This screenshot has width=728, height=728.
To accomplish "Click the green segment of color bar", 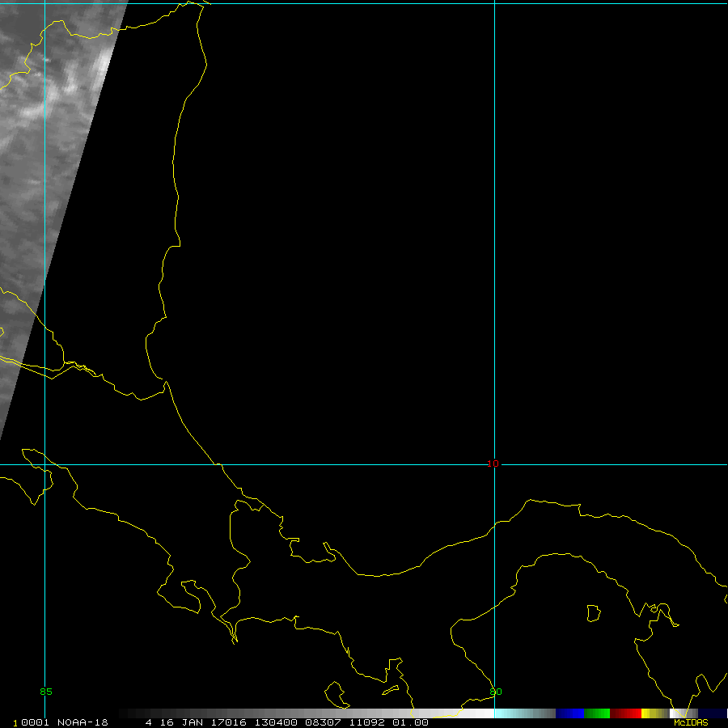I will click(x=597, y=713).
